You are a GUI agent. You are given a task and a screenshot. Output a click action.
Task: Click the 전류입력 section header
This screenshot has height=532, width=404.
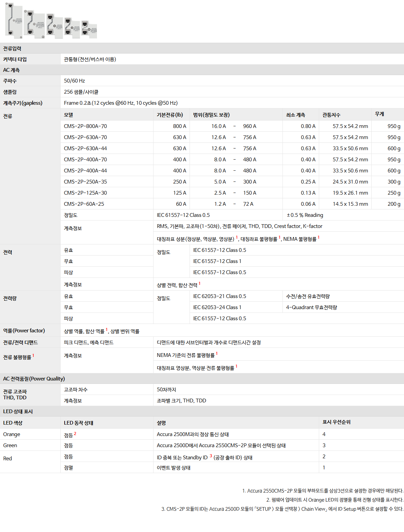pos(12,48)
